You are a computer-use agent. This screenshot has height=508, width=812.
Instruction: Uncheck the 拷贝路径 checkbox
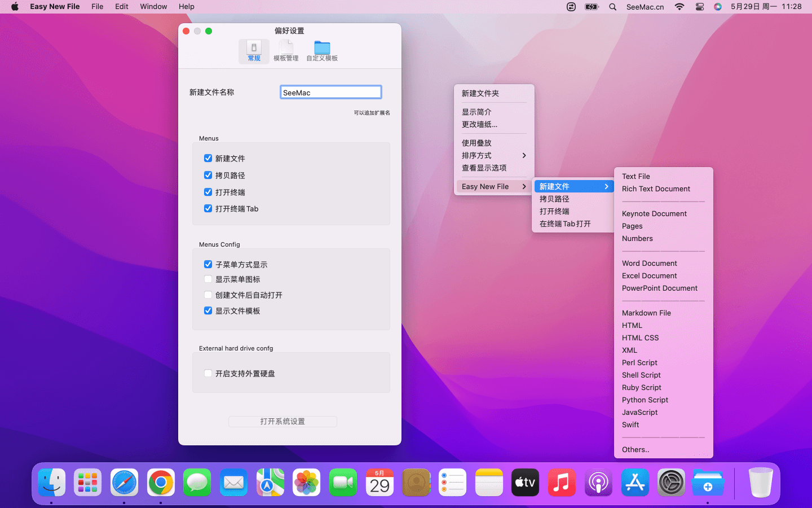208,175
